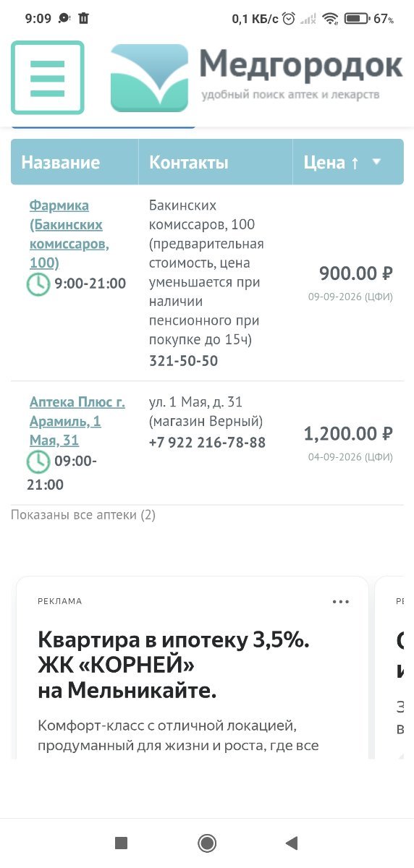Tap the Android home circle button
Viewport: 414px width, 868px height.
207,843
